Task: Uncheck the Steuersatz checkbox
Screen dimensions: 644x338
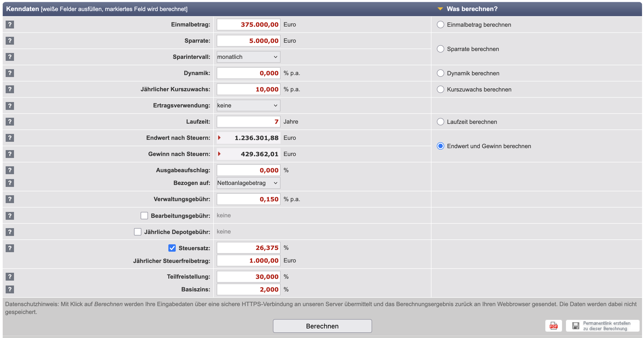Action: pyautogui.click(x=172, y=248)
